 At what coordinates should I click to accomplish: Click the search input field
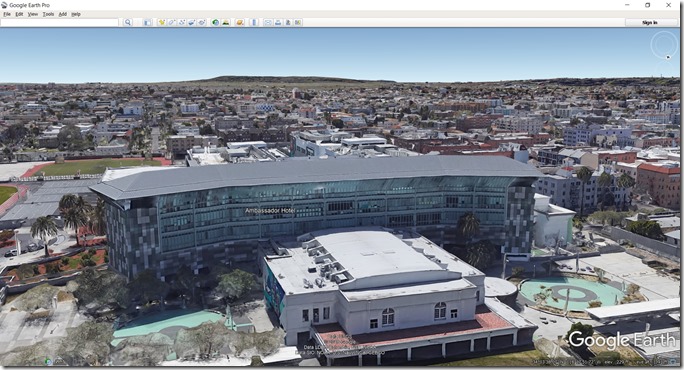pyautogui.click(x=59, y=22)
